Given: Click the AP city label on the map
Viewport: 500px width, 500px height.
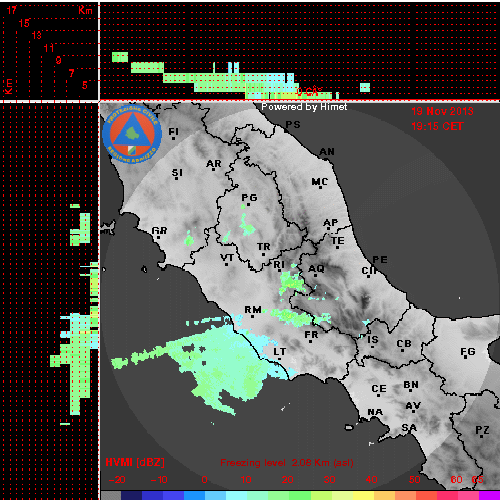Looking at the screenshot, I should click(331, 222).
